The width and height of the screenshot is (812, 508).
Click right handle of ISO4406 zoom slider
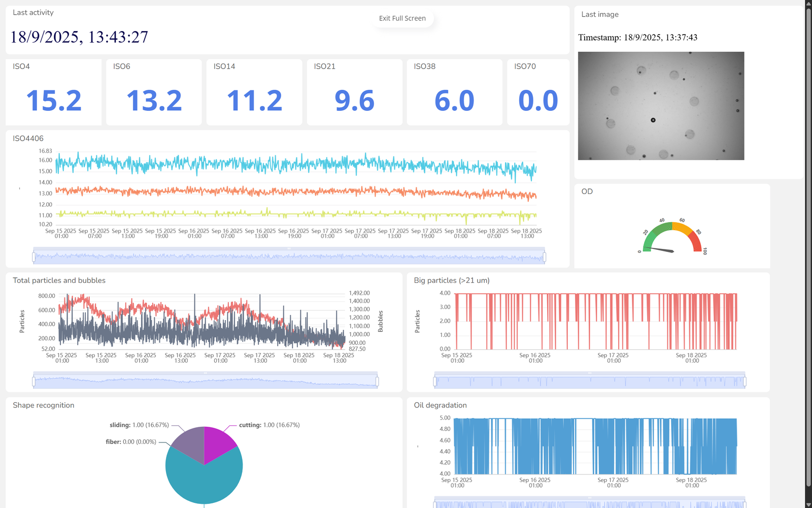pos(544,257)
